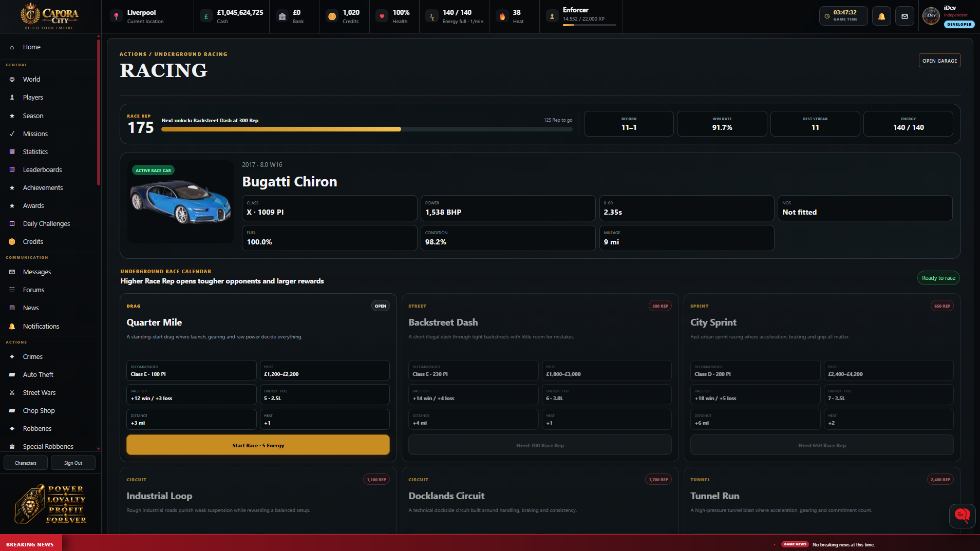980x551 pixels.
Task: Click the Best Streak 11 stat
Action: point(815,124)
